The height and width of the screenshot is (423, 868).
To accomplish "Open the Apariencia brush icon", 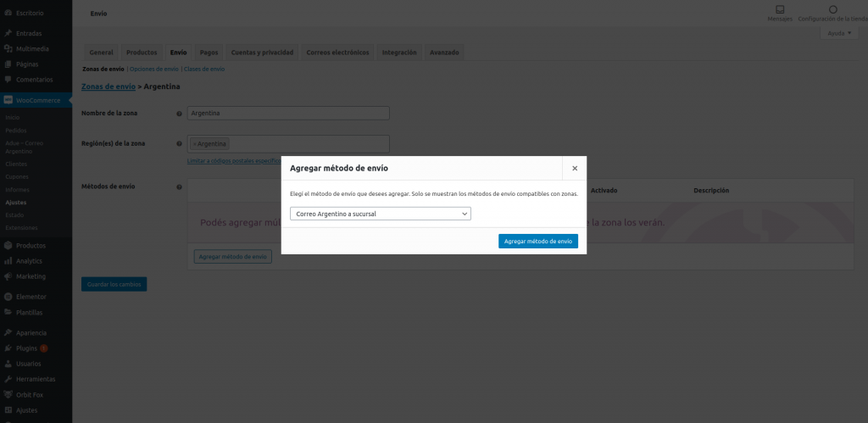I will pyautogui.click(x=8, y=333).
